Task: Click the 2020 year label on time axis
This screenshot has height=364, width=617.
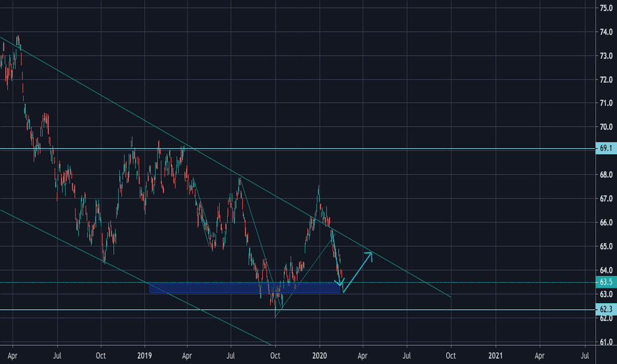Action: [x=320, y=356]
